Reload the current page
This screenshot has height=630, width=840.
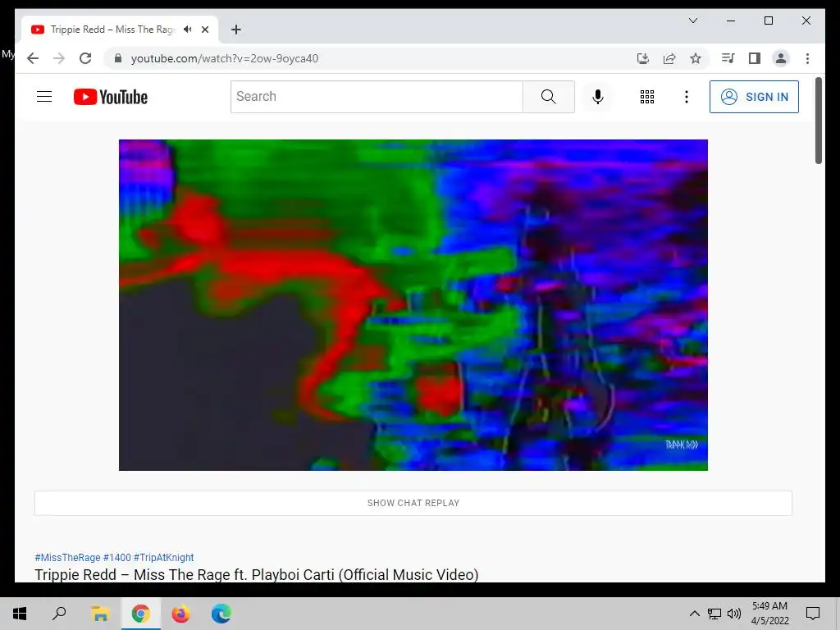coord(85,58)
